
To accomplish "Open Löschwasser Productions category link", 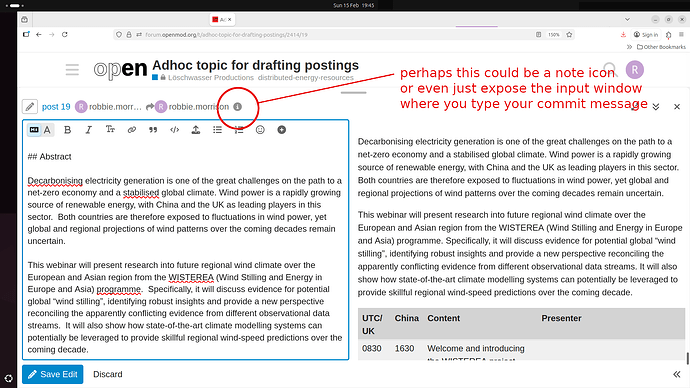I will [211, 77].
